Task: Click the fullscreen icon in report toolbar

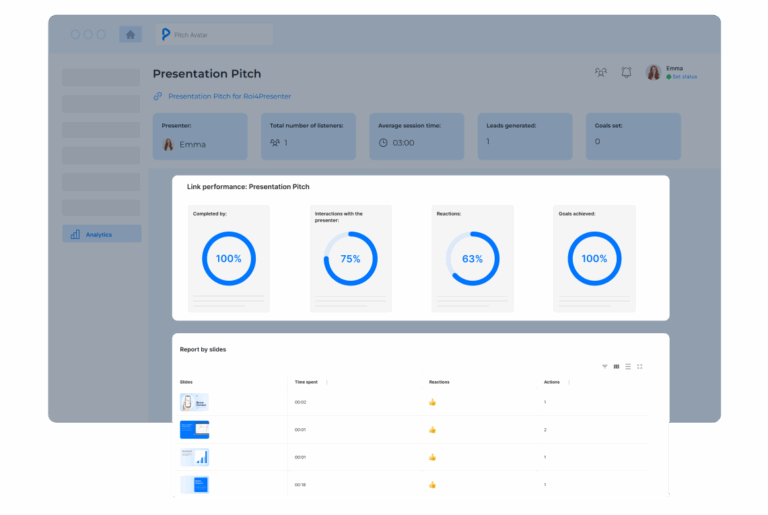Action: (640, 367)
